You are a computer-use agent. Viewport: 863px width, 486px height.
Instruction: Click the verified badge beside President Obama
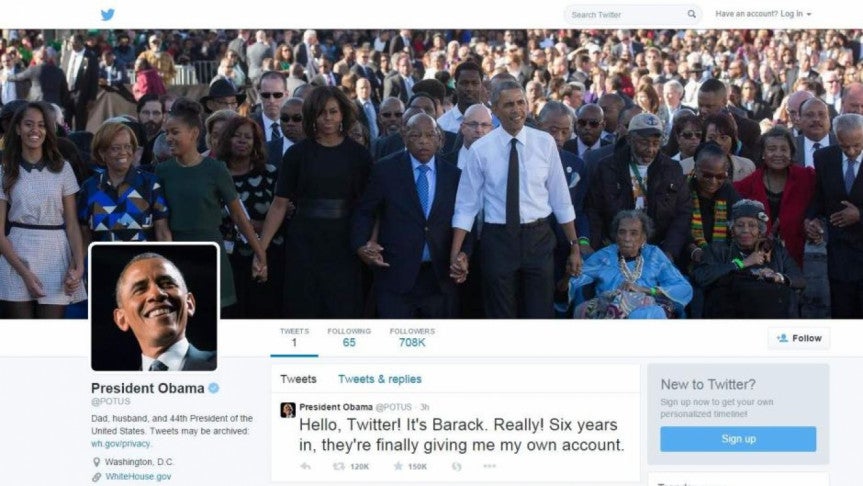(x=214, y=388)
